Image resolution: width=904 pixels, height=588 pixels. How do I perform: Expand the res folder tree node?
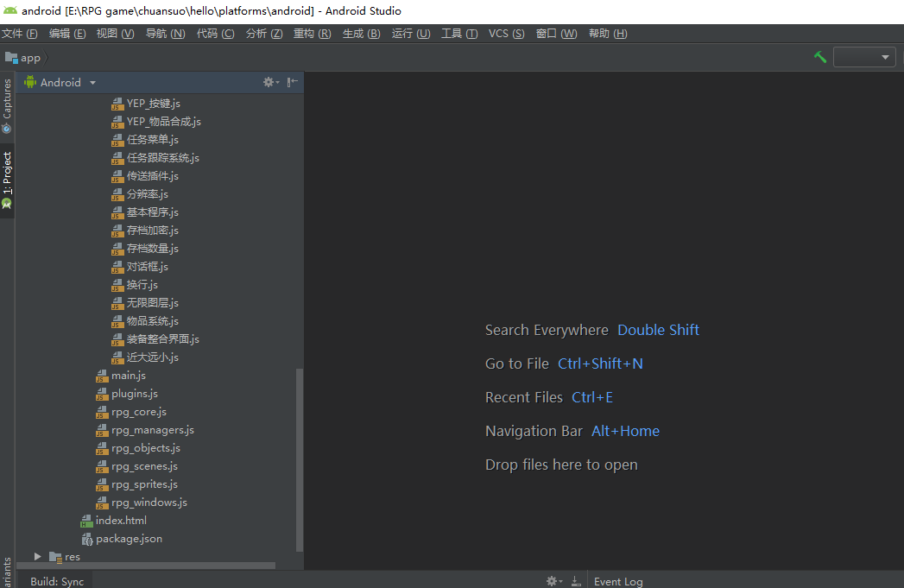[x=37, y=557]
